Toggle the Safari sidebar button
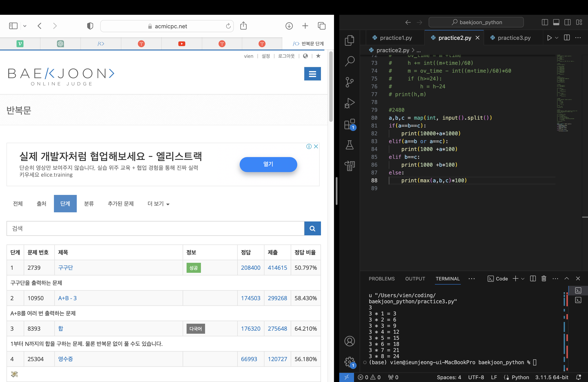Screen dimensions: 588x382 [13, 26]
